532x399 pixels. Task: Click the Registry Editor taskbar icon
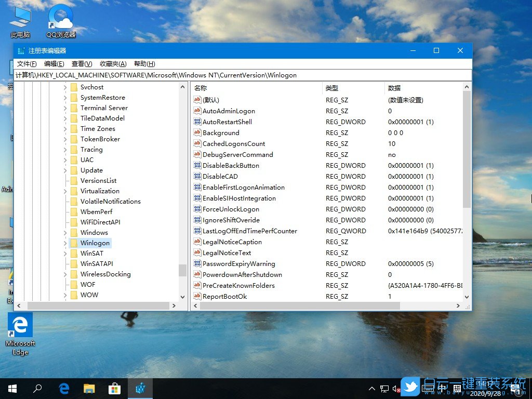click(140, 388)
